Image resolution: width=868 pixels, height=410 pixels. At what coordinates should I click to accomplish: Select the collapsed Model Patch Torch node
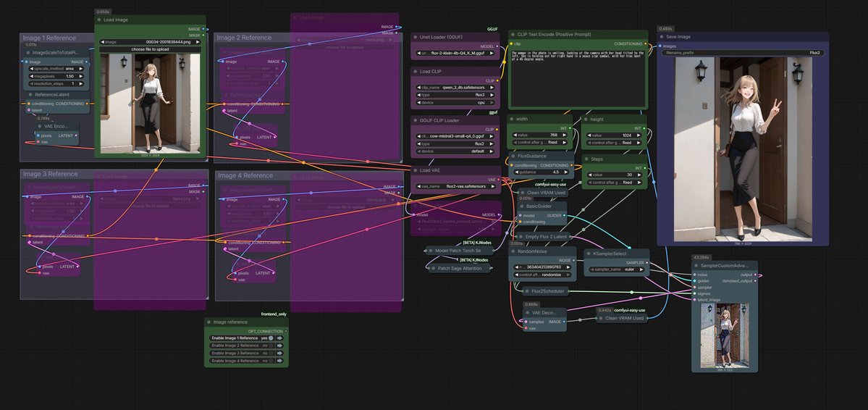[460, 251]
